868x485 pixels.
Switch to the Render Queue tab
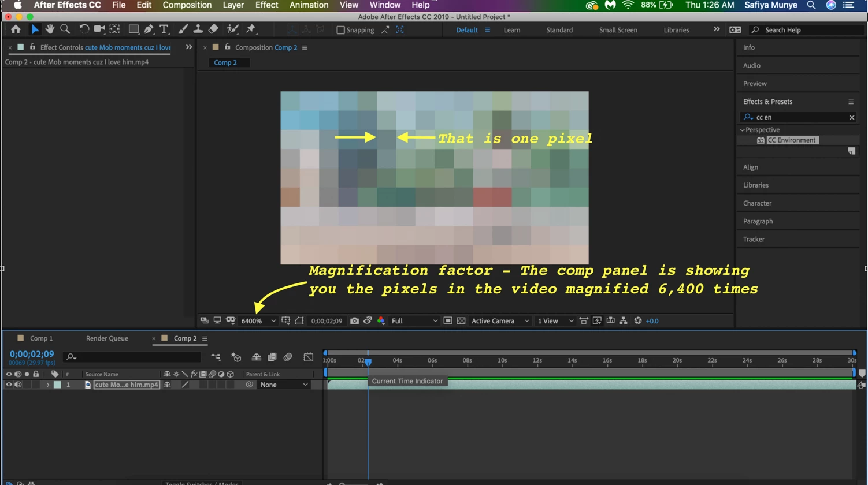tap(107, 338)
